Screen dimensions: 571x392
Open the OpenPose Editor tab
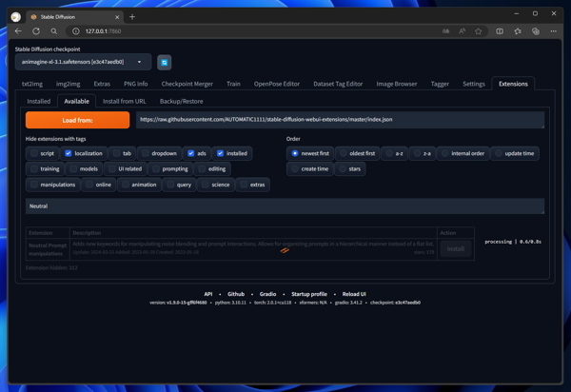pyautogui.click(x=277, y=84)
